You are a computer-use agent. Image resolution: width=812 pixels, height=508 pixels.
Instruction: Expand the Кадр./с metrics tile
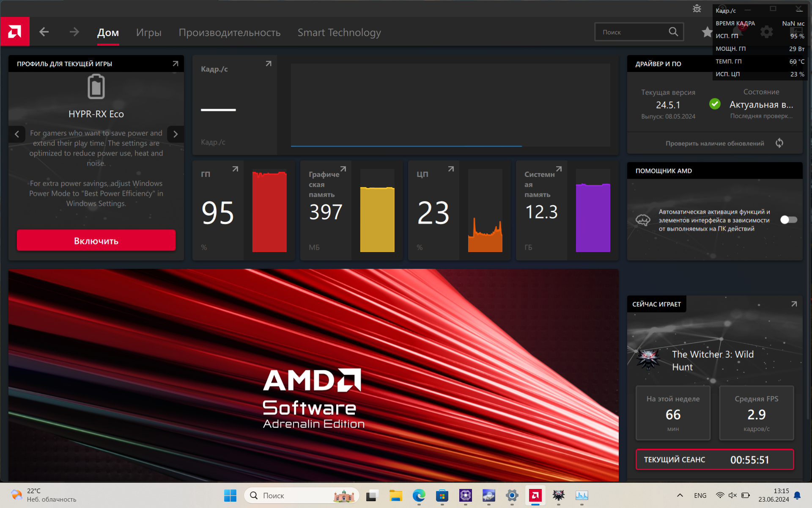click(x=269, y=63)
